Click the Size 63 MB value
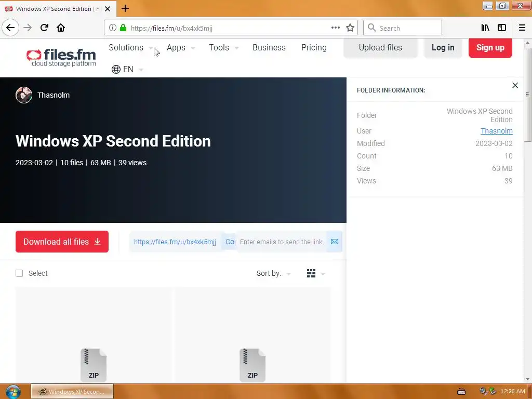The image size is (532, 399). tap(502, 168)
